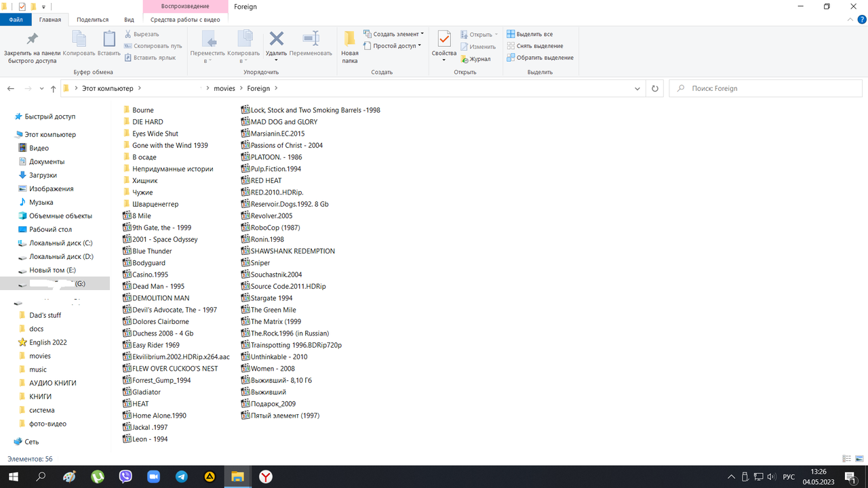Open Windows Start button
Viewport: 868px width, 488px height.
click(x=13, y=476)
